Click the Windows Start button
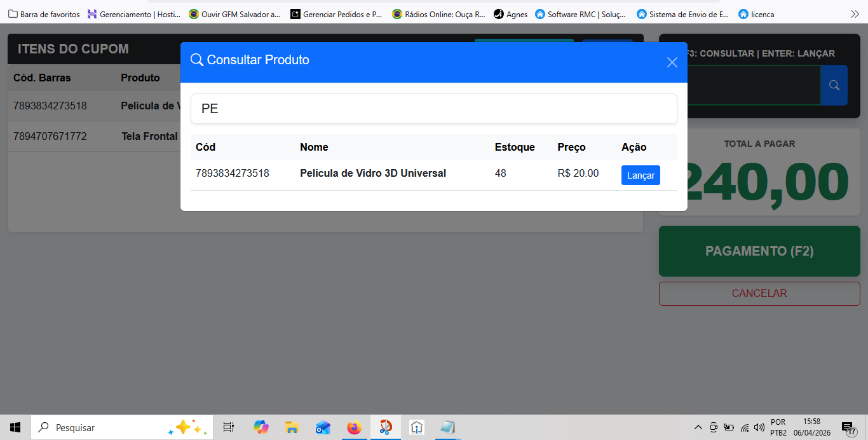 [x=15, y=427]
